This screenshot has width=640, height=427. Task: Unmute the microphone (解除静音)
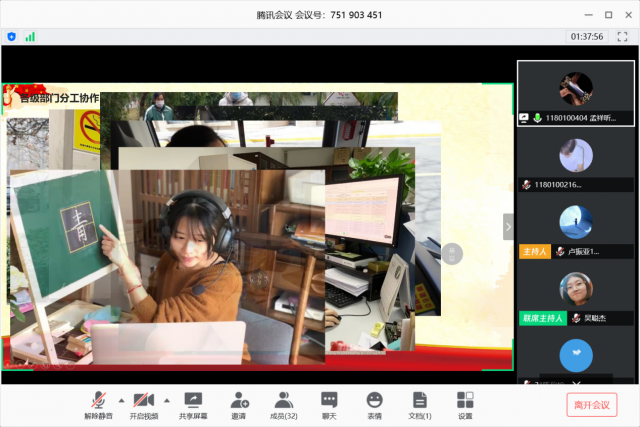pyautogui.click(x=99, y=403)
